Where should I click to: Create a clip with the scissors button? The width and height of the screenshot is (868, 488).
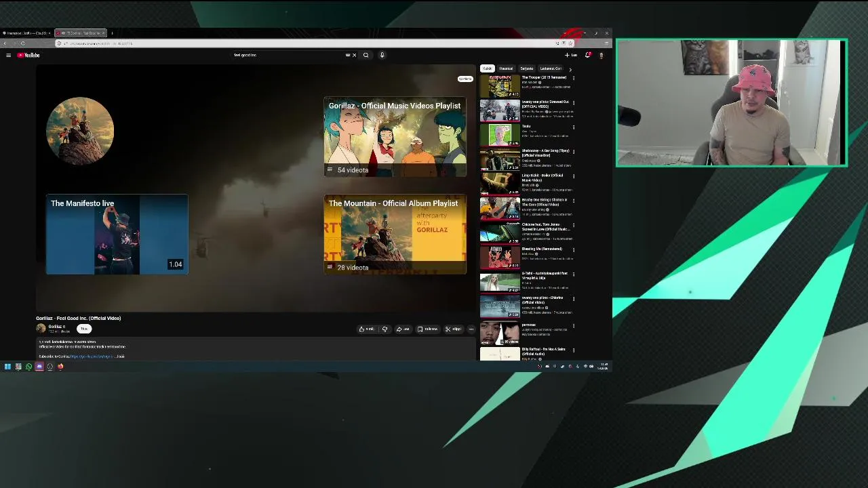[x=453, y=329]
